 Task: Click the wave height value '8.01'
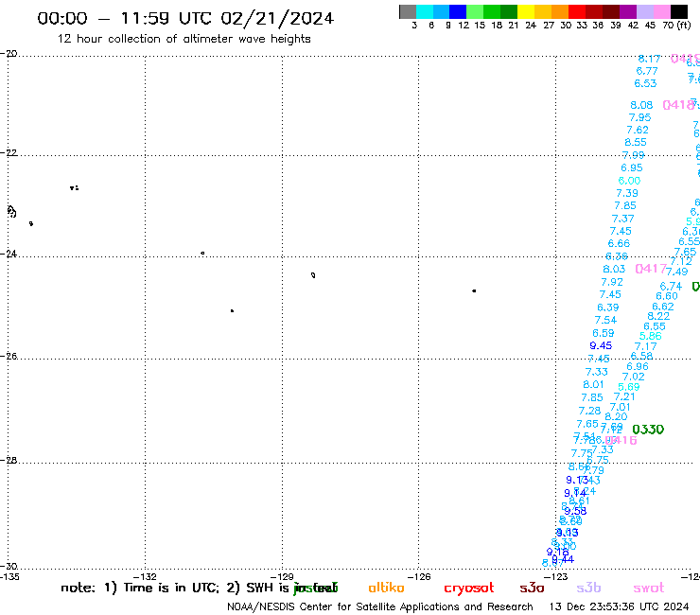[x=593, y=384]
